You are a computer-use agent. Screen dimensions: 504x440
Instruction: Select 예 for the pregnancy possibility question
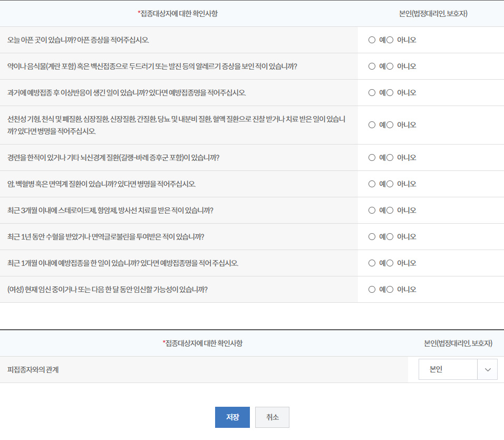372,289
